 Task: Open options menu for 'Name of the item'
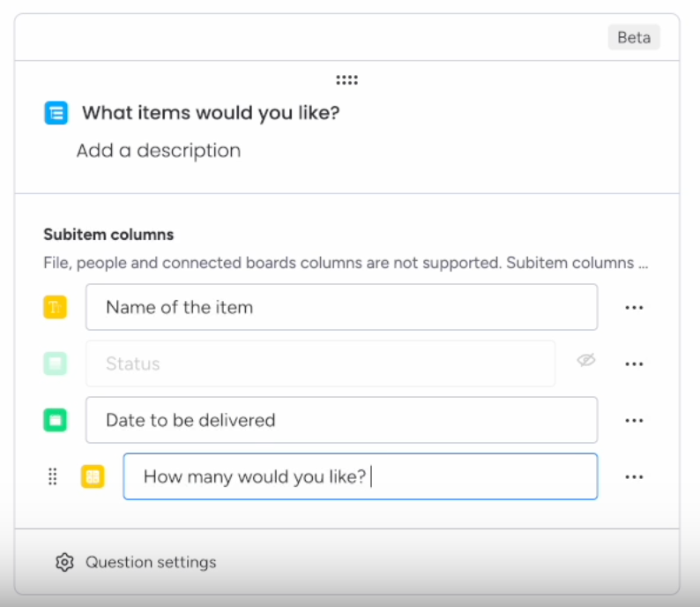[x=634, y=307]
